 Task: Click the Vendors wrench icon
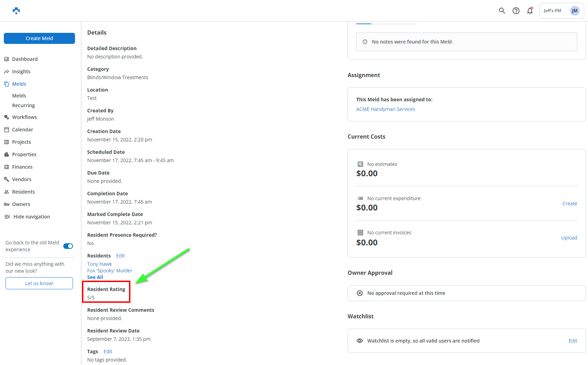click(7, 179)
